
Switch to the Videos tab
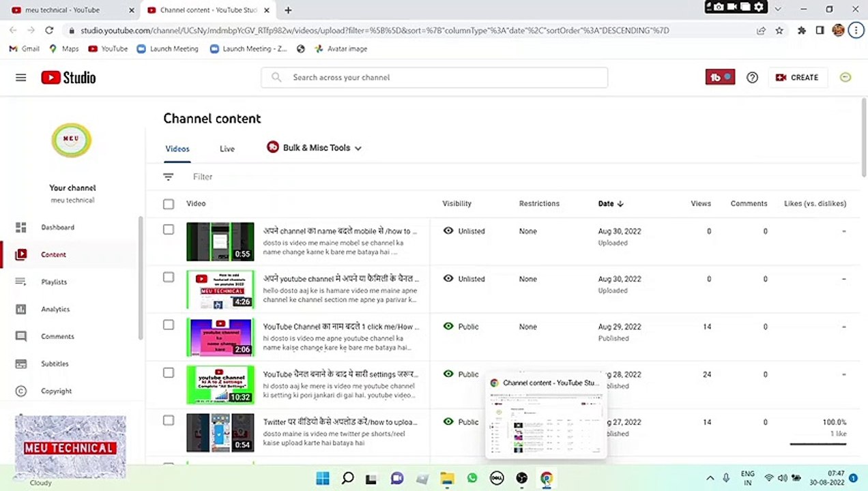click(177, 149)
